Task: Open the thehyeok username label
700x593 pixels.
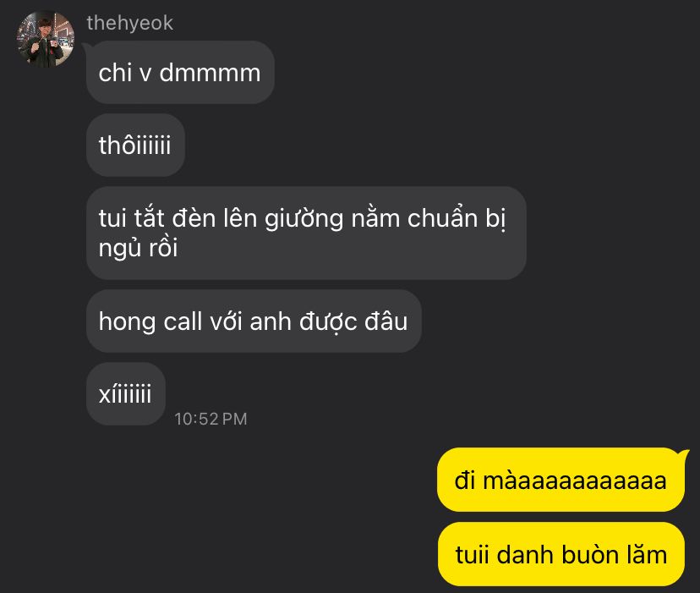Action: click(x=130, y=23)
